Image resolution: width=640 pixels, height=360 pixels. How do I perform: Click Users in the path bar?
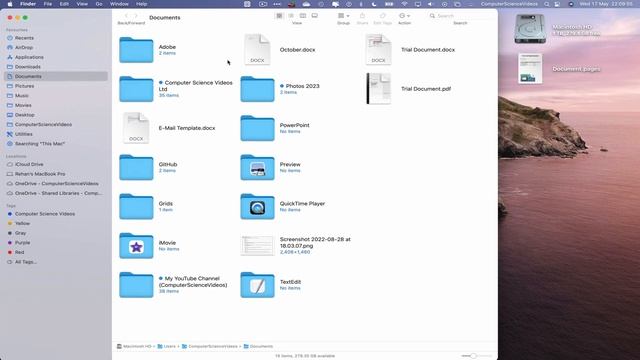tap(167, 347)
